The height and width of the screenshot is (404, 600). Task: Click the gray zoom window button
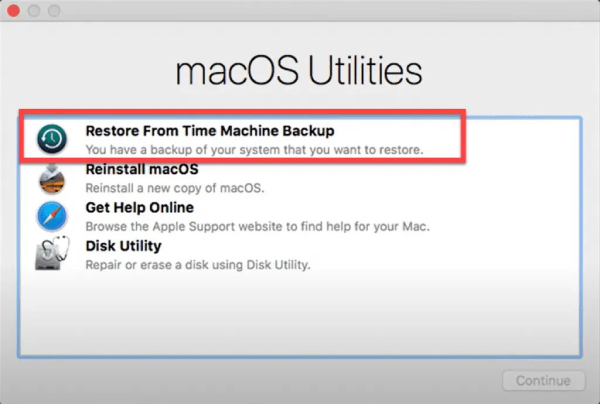click(x=53, y=11)
